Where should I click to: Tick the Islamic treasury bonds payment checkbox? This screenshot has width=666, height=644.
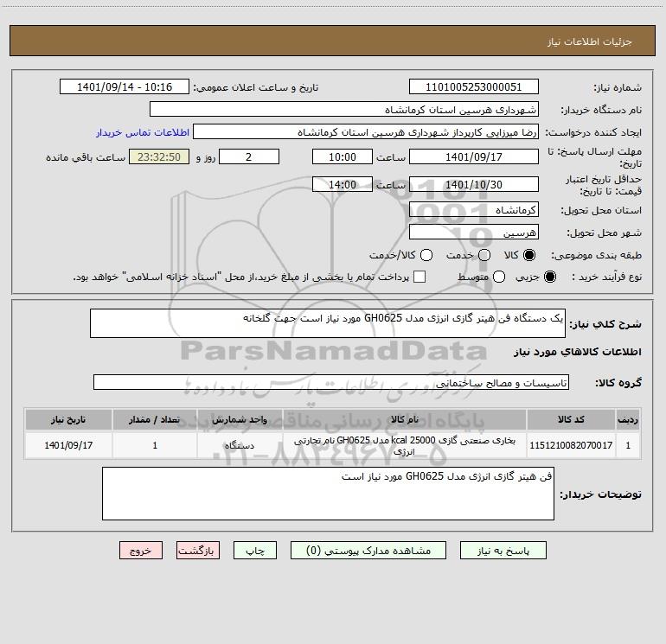(419, 277)
